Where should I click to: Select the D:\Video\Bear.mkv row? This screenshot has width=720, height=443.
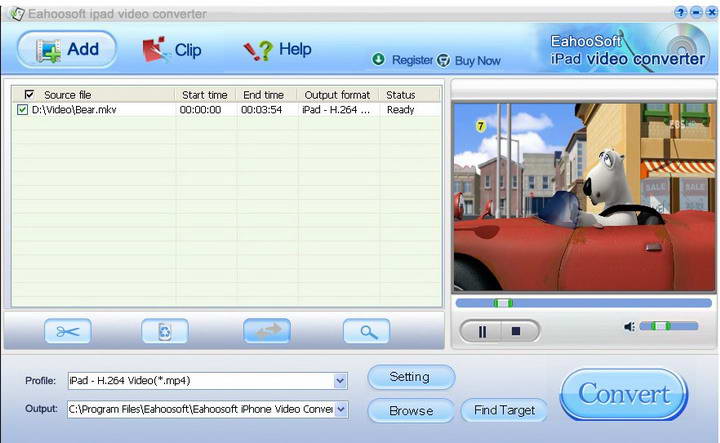[x=226, y=109]
